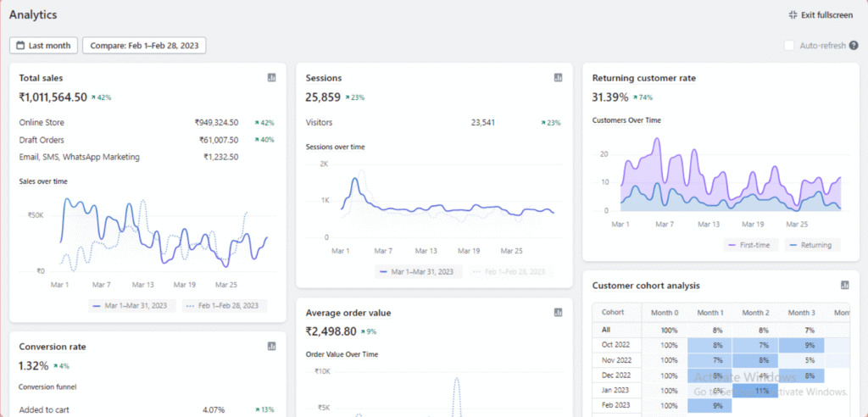Click the Month 1 column header
The height and width of the screenshot is (417, 868).
click(709, 313)
